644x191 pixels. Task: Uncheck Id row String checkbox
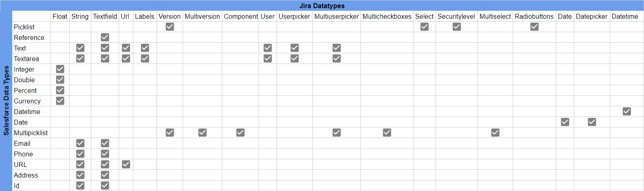pos(80,185)
